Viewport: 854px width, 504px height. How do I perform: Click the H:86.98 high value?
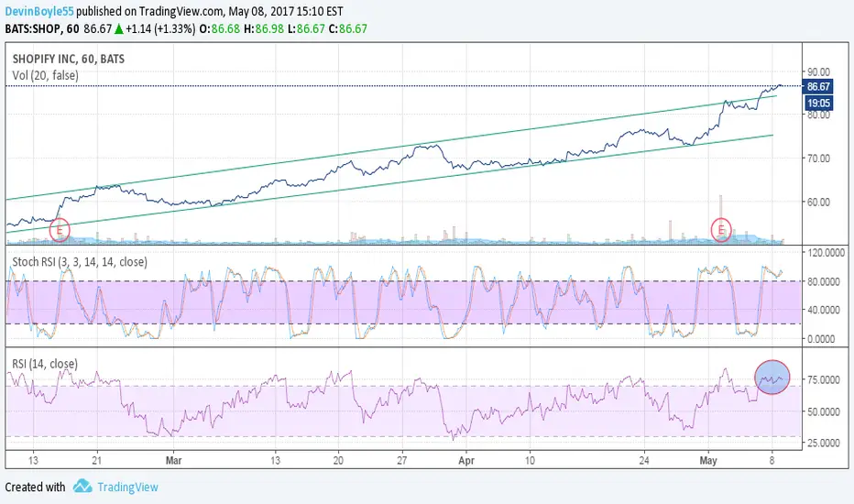point(264,29)
